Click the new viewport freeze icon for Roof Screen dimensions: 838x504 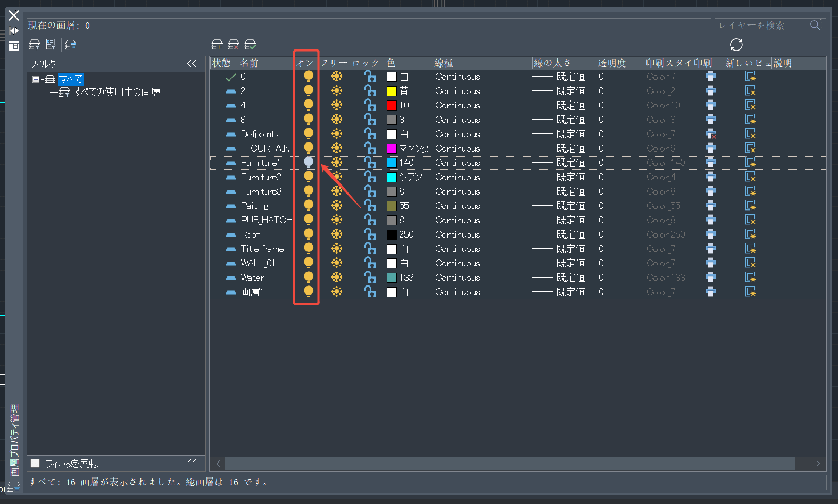750,234
